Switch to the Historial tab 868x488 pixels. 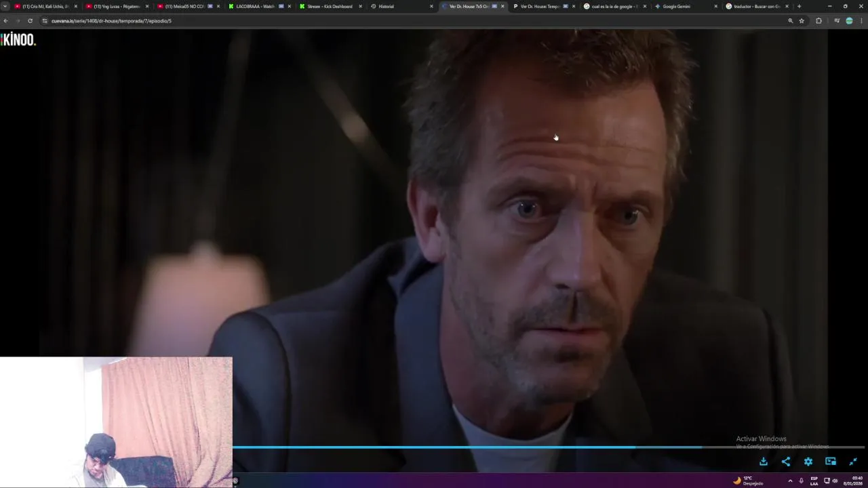[400, 6]
